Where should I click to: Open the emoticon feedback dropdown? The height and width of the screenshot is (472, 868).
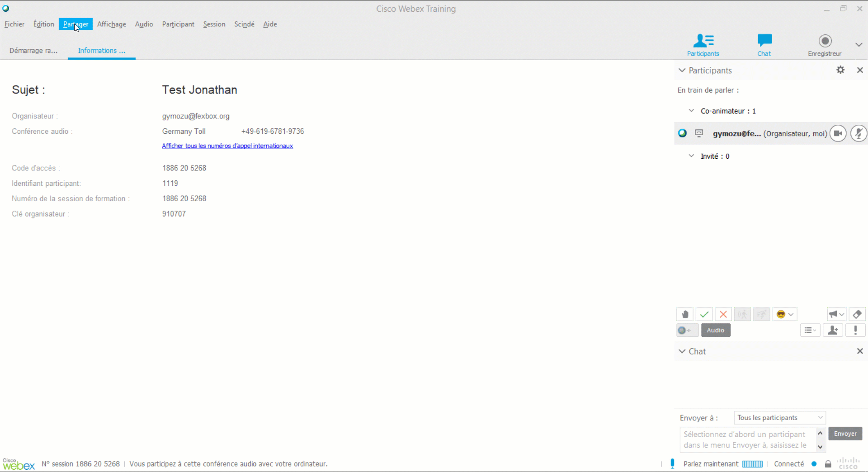pos(785,314)
